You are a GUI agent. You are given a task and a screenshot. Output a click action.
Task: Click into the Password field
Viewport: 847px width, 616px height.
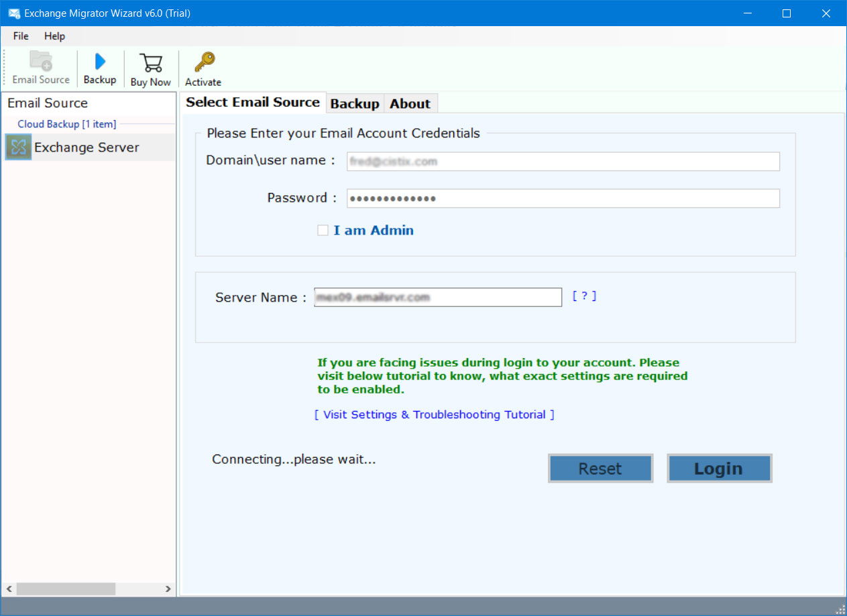(x=563, y=198)
